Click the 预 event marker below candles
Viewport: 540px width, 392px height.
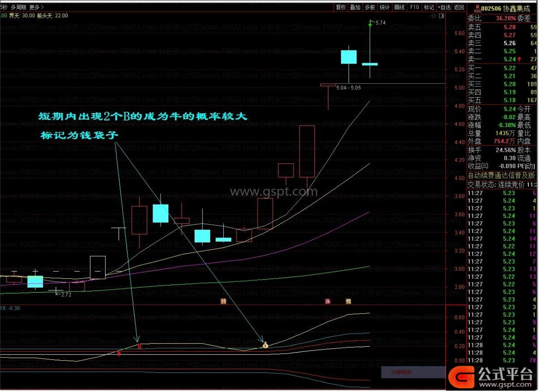224,301
